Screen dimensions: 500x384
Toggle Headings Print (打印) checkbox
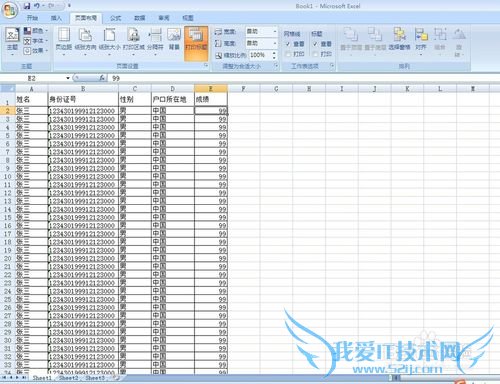point(315,54)
